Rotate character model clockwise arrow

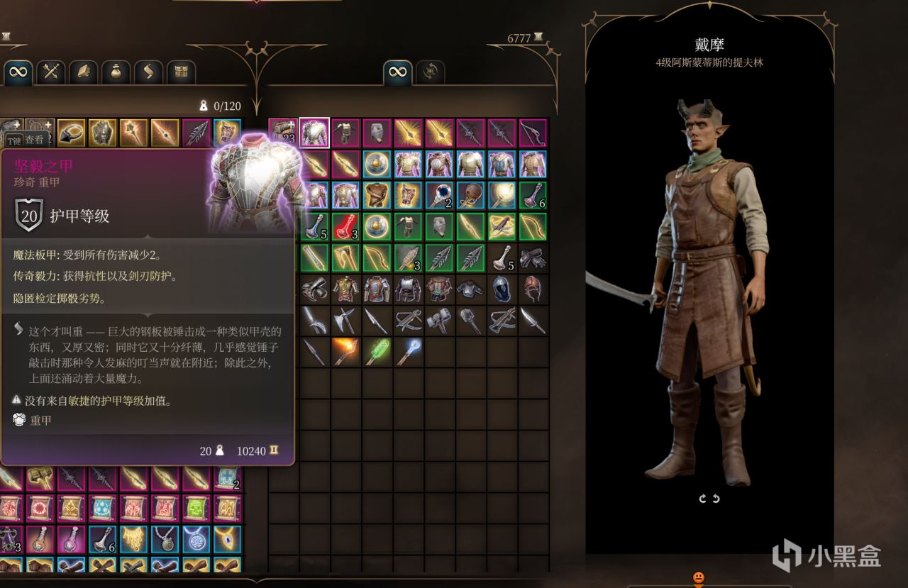click(703, 499)
